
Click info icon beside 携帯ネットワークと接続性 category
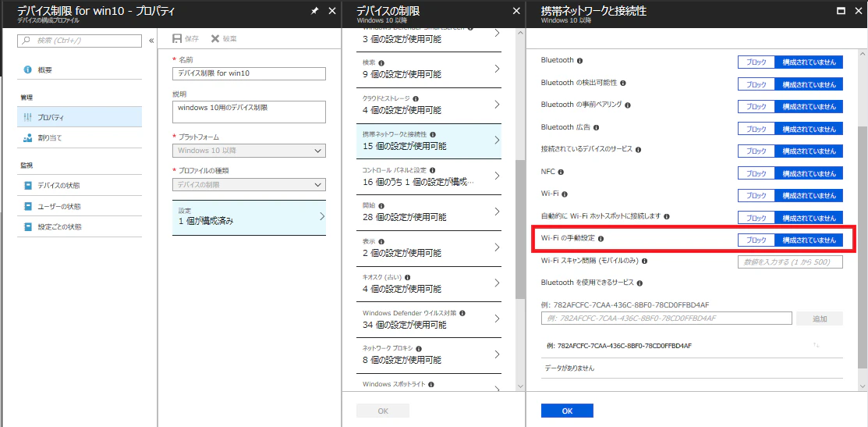(x=432, y=134)
